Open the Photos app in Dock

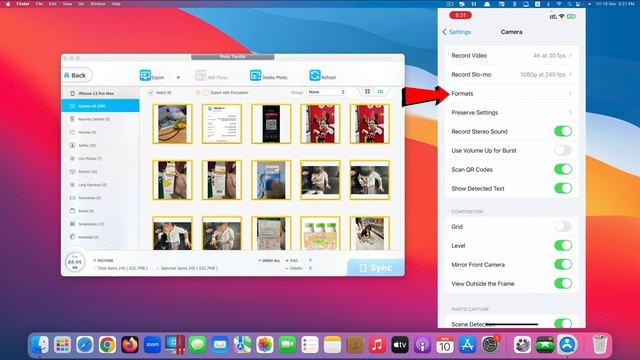pyautogui.click(x=265, y=345)
